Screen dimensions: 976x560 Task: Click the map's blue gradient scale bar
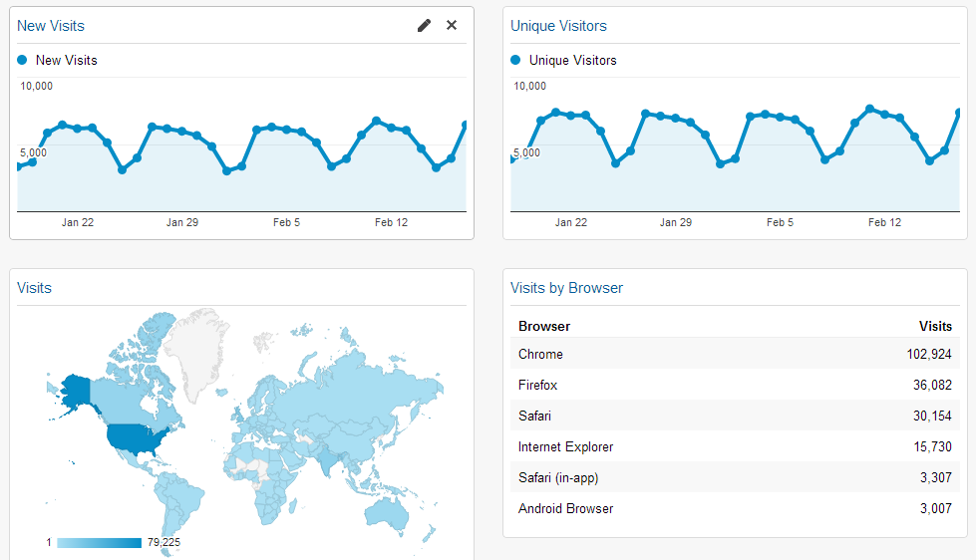pyautogui.click(x=99, y=543)
